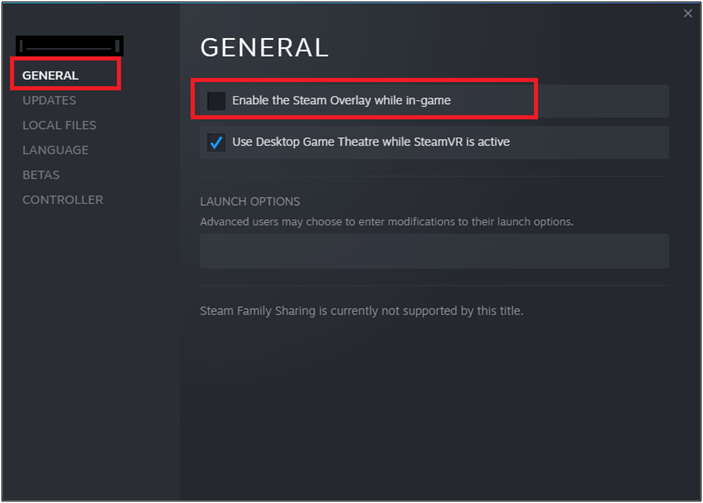Show the CONTROLLER settings tab
The image size is (703, 503).
63,200
